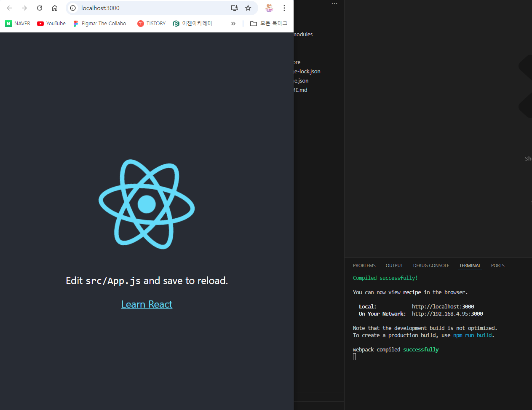Viewport: 532px width, 410px height.
Task: Open the TISTORY bookmark
Action: pos(152,24)
